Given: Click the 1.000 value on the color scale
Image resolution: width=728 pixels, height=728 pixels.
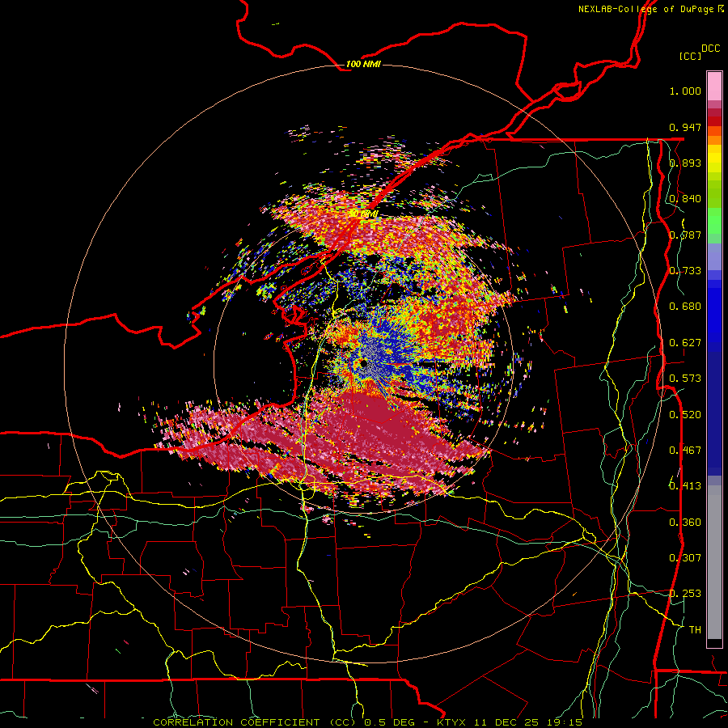Looking at the screenshot, I should point(685,91).
